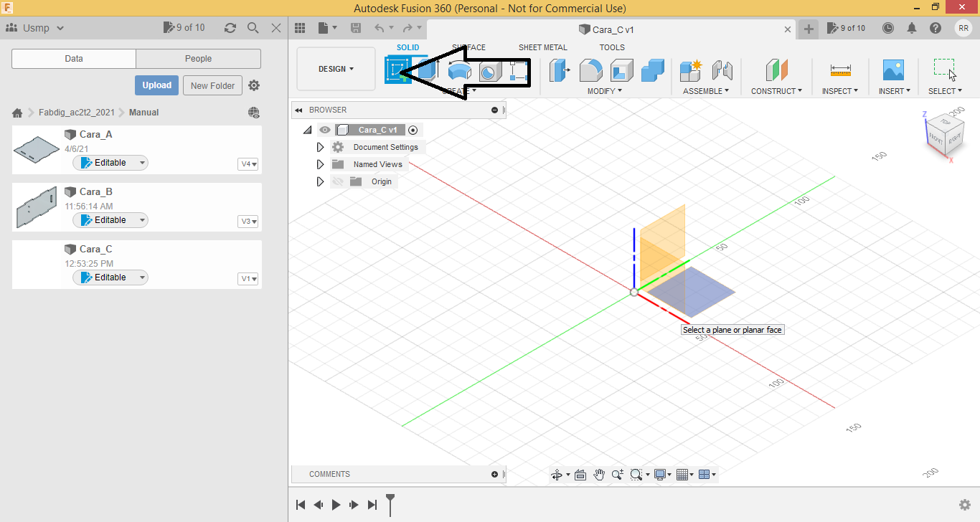Click the Create Sketch tool icon
The image size is (980, 522).
point(397,71)
